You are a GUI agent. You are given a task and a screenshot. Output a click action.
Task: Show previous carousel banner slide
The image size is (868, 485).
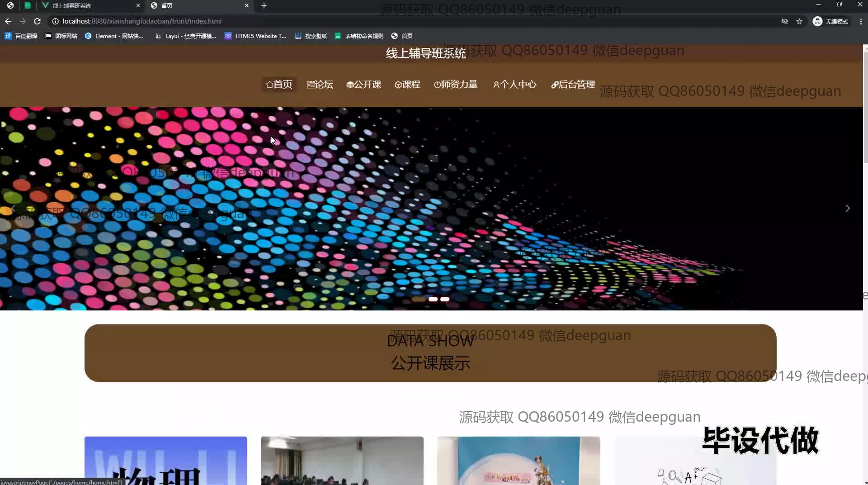[x=13, y=209]
